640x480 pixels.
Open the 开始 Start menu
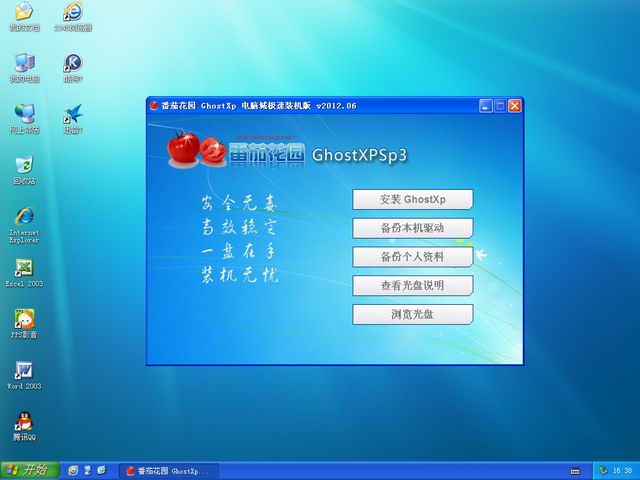(29, 471)
